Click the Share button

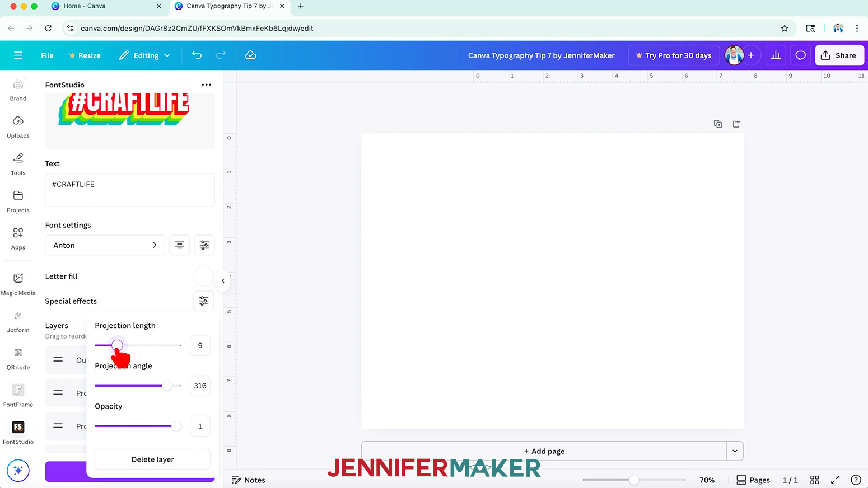(839, 55)
